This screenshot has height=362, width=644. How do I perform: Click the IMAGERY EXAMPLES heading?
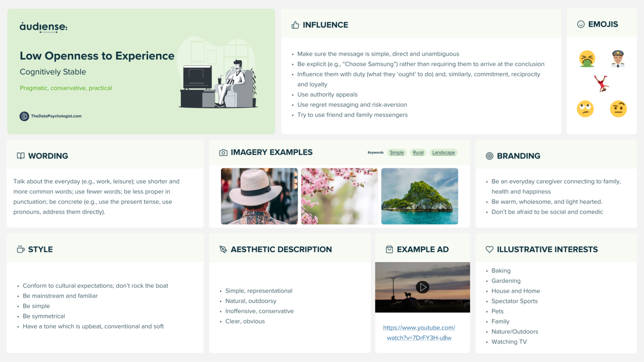(272, 152)
